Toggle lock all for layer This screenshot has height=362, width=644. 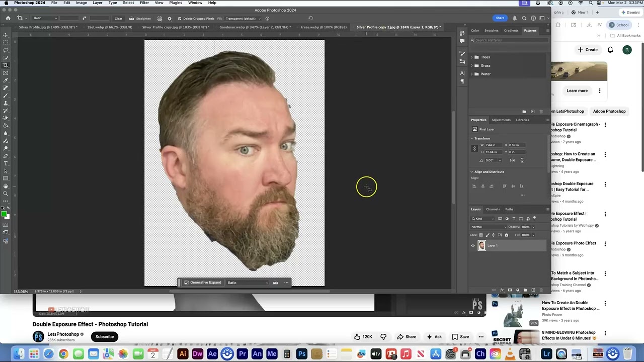coord(506,235)
